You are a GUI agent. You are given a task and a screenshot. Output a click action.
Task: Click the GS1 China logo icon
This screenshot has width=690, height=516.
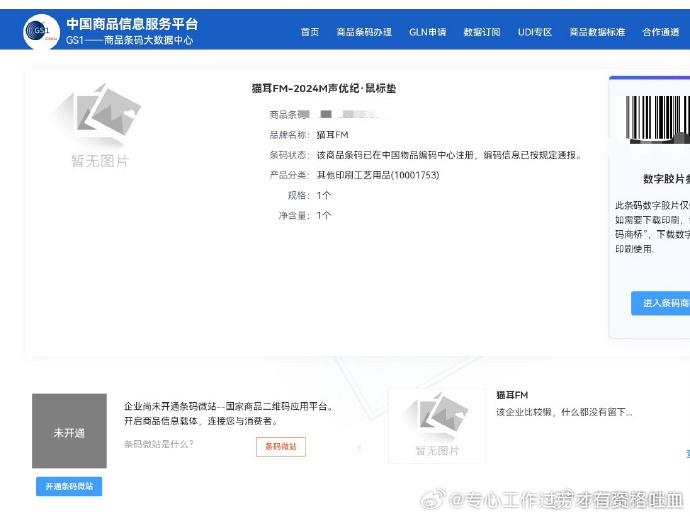tap(41, 32)
